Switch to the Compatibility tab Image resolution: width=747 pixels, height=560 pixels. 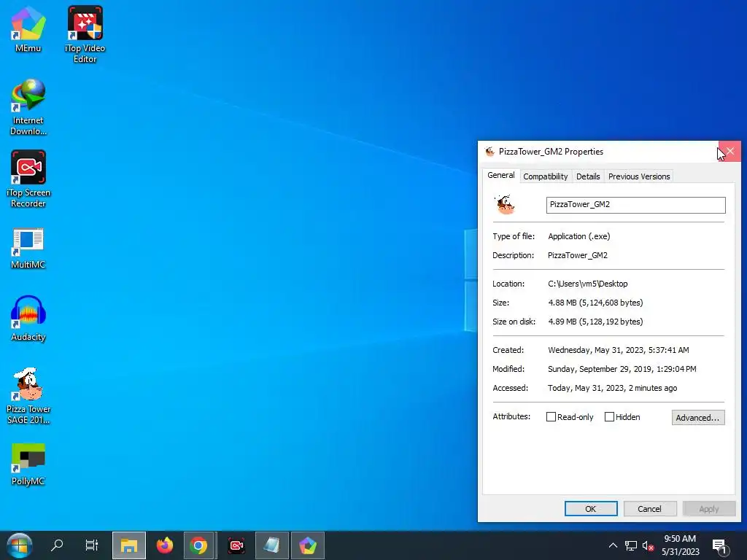[546, 176]
